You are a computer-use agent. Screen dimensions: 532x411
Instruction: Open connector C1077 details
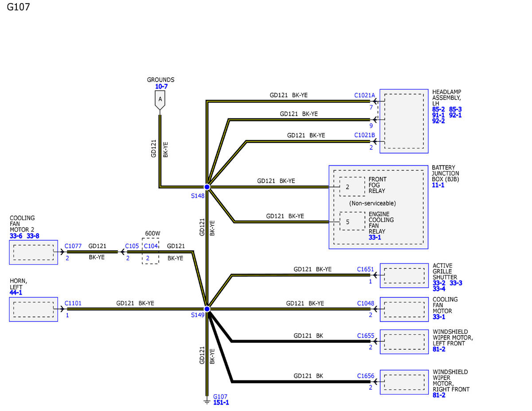click(x=73, y=246)
